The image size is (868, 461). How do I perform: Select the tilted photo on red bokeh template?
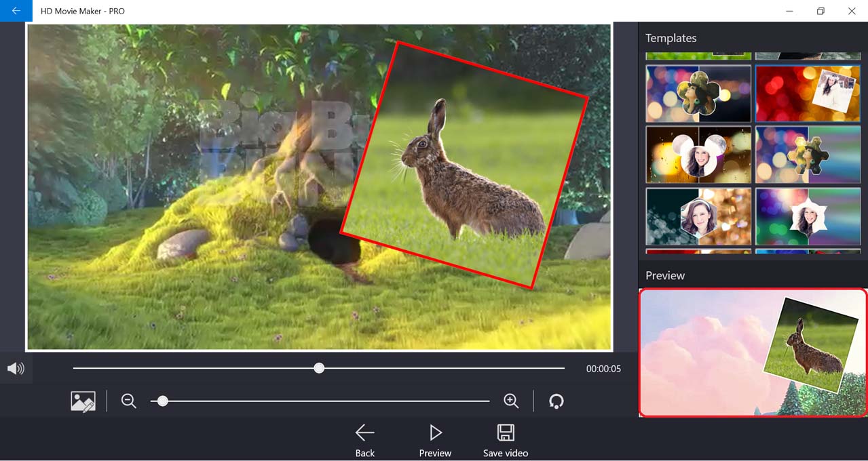(808, 94)
